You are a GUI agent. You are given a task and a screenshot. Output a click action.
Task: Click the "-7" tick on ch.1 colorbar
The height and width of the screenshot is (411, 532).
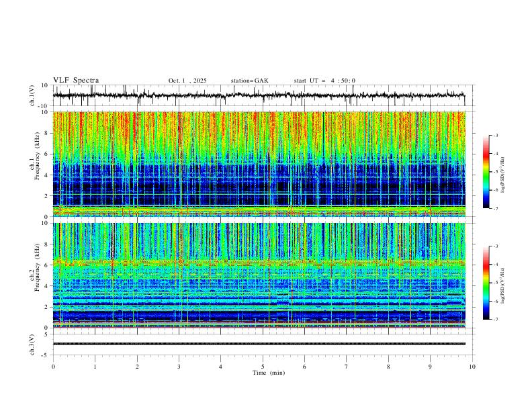click(x=496, y=208)
